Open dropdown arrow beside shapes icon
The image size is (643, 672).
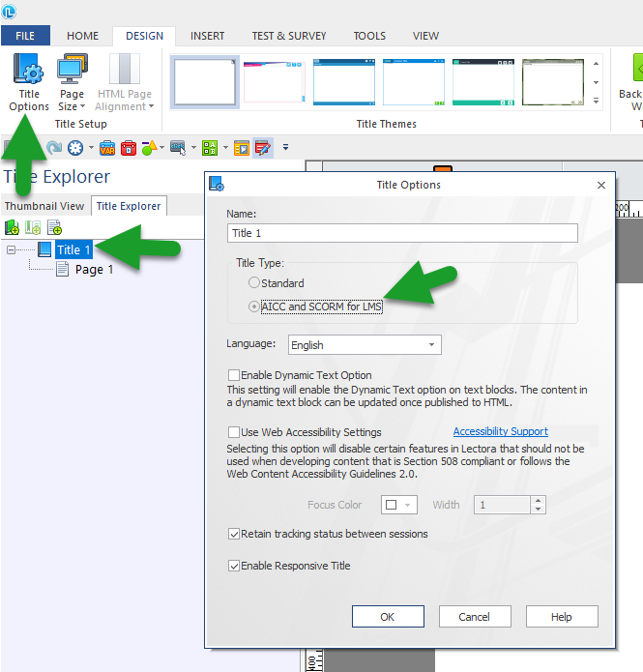coord(162,148)
